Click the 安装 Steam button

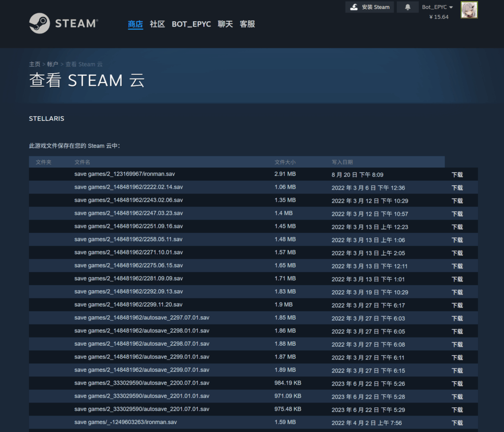click(x=370, y=7)
